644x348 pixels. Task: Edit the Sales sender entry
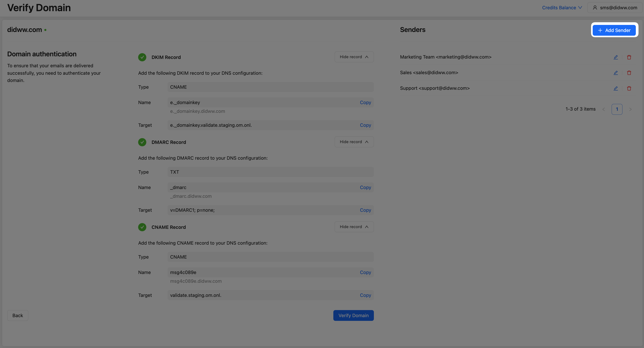(x=616, y=73)
